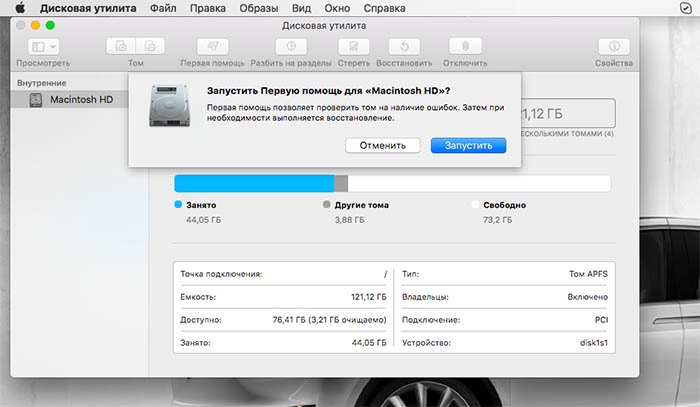This screenshot has height=407, width=700.
Task: Open the Окно menu
Action: (x=337, y=8)
